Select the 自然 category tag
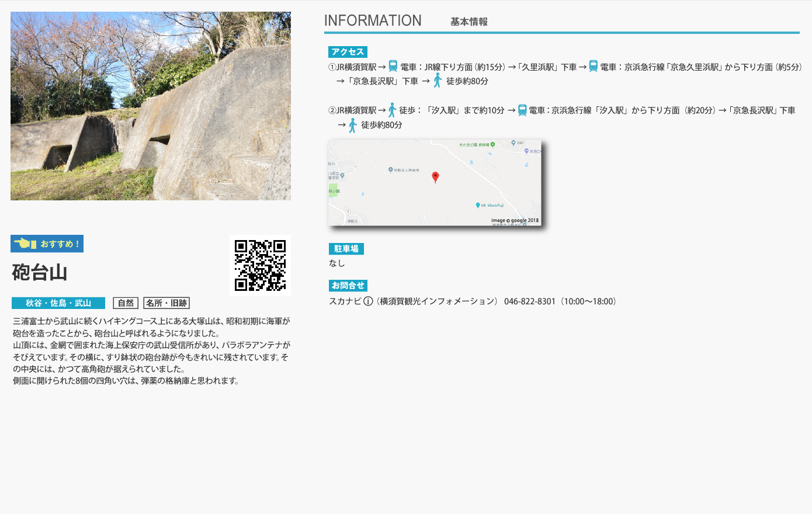The width and height of the screenshot is (812, 514). pos(126,303)
